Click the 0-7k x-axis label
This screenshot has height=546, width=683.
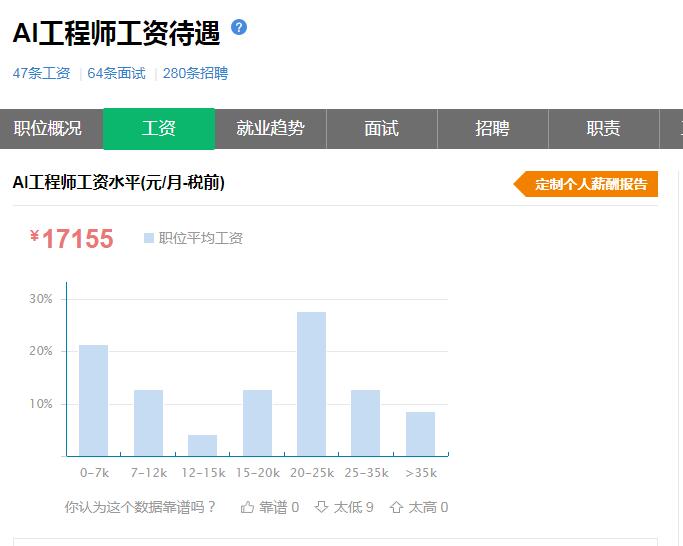(95, 473)
